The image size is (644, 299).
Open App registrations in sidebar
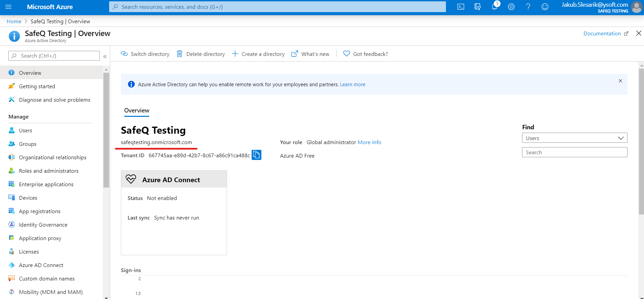tap(39, 211)
